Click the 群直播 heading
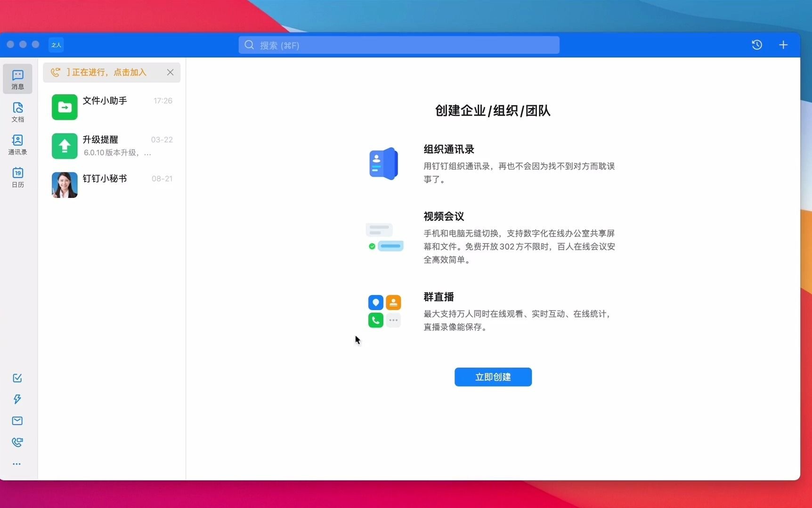The image size is (812, 508). pyautogui.click(x=438, y=297)
